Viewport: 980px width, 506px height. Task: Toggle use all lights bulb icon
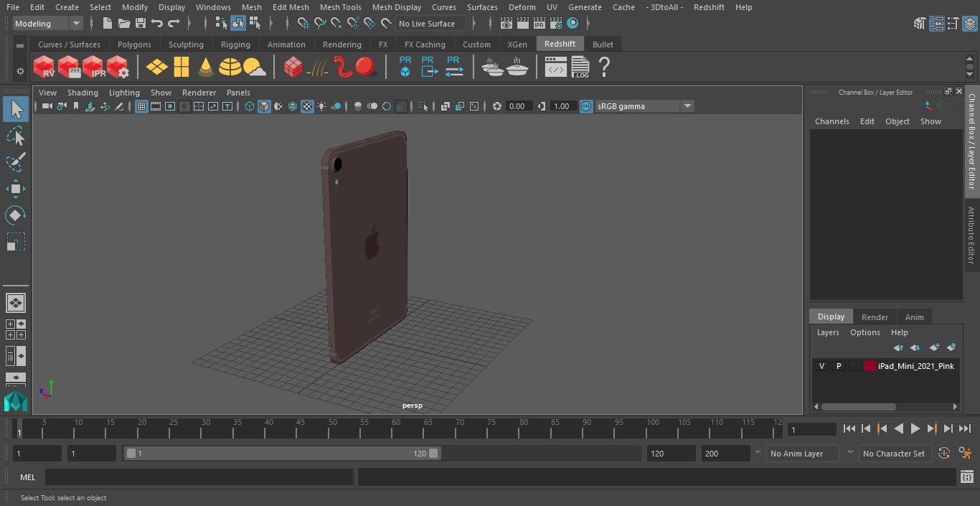click(321, 106)
